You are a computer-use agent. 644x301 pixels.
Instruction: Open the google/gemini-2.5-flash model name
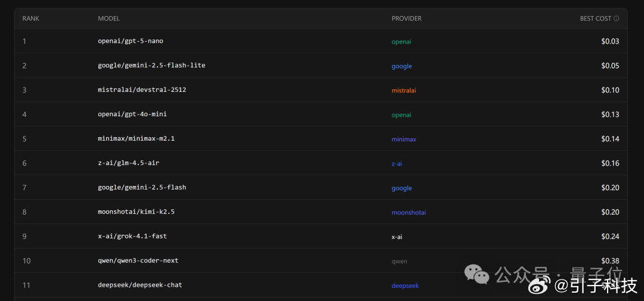tap(142, 187)
